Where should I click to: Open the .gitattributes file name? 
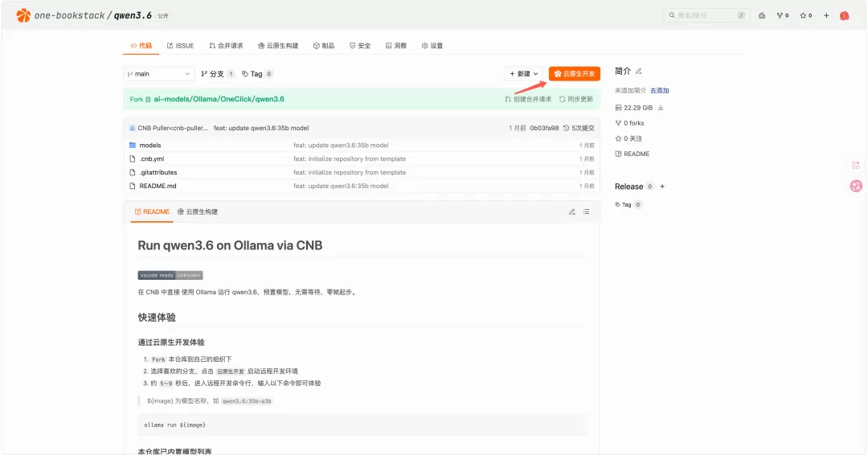[158, 172]
